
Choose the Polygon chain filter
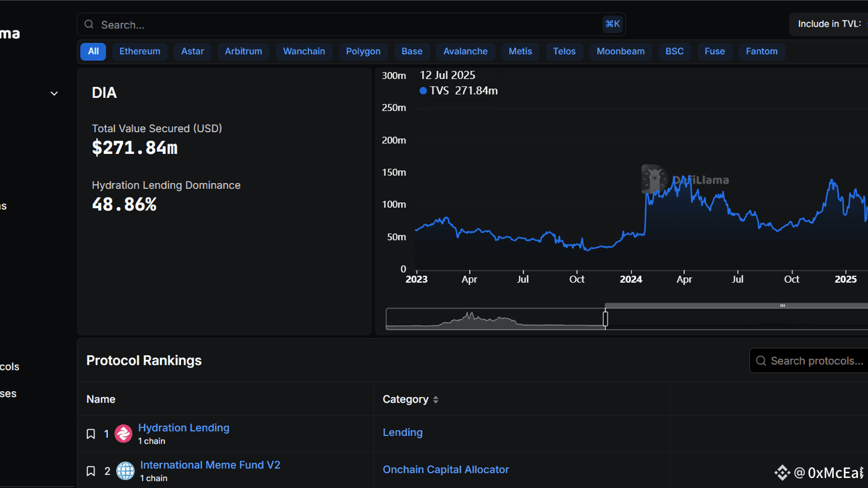[x=363, y=51]
